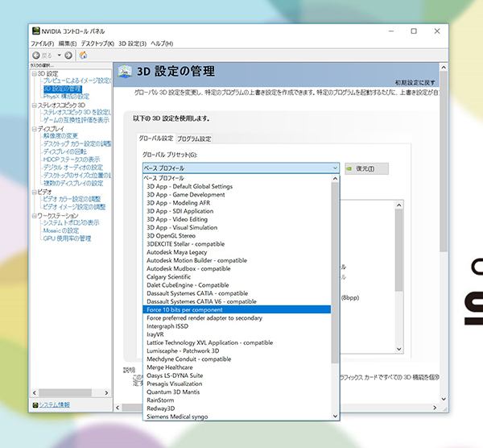Choose Lumiscaphe - Patchwork 3D preset
The width and height of the screenshot is (483, 448).
pyautogui.click(x=237, y=351)
